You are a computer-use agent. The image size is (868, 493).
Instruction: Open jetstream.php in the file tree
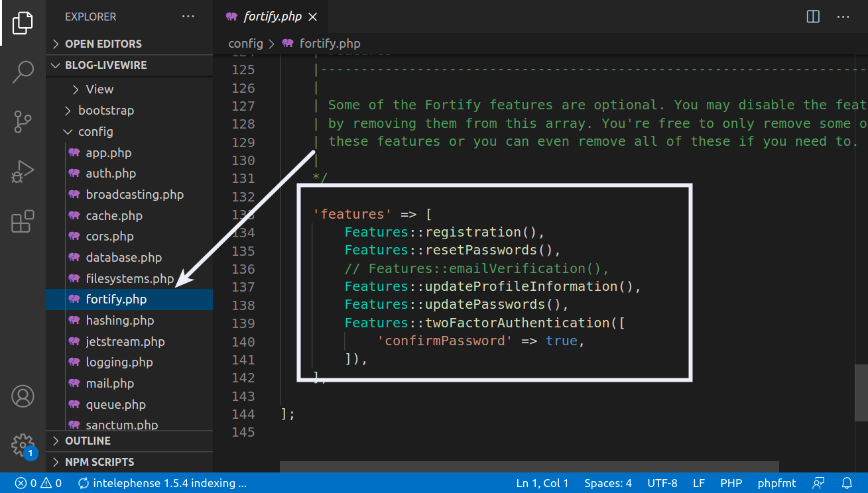click(125, 342)
